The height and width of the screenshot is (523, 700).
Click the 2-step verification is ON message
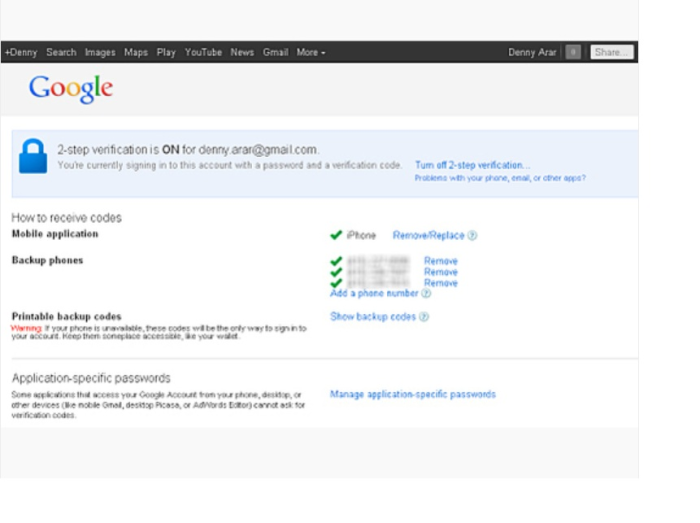click(x=188, y=149)
